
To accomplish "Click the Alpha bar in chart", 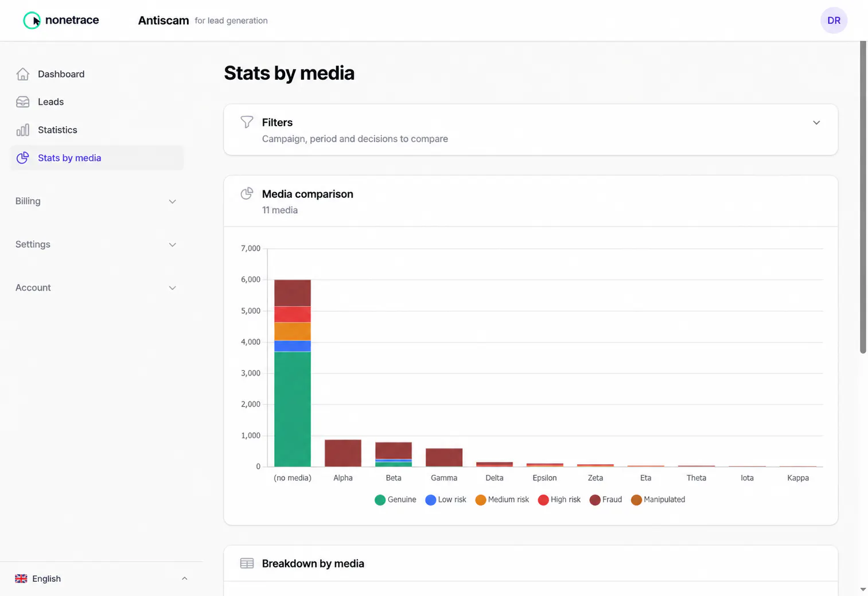I will 343,453.
